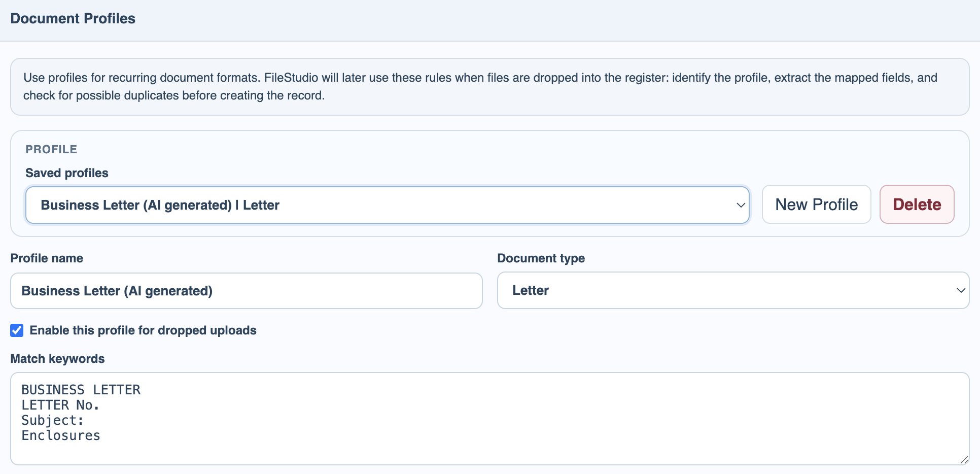Click the Document type label
Viewport: 980px width, 474px height.
541,258
